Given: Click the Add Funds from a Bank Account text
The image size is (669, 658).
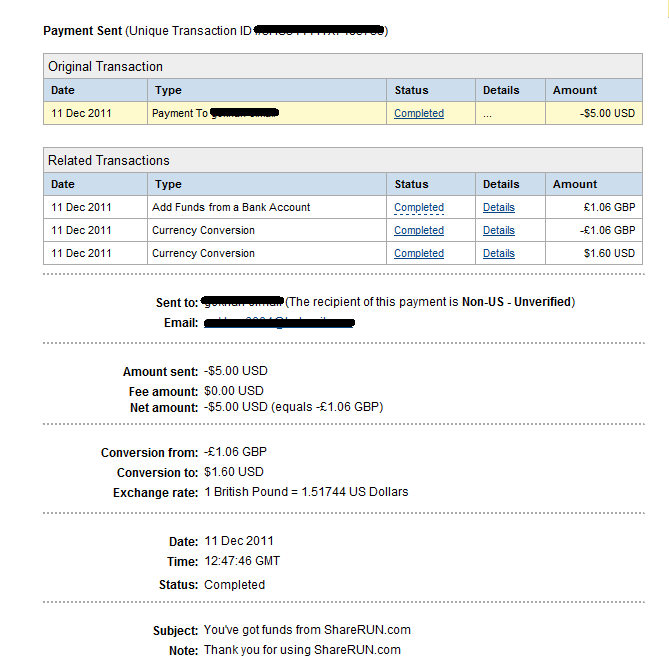Looking at the screenshot, I should tap(231, 207).
